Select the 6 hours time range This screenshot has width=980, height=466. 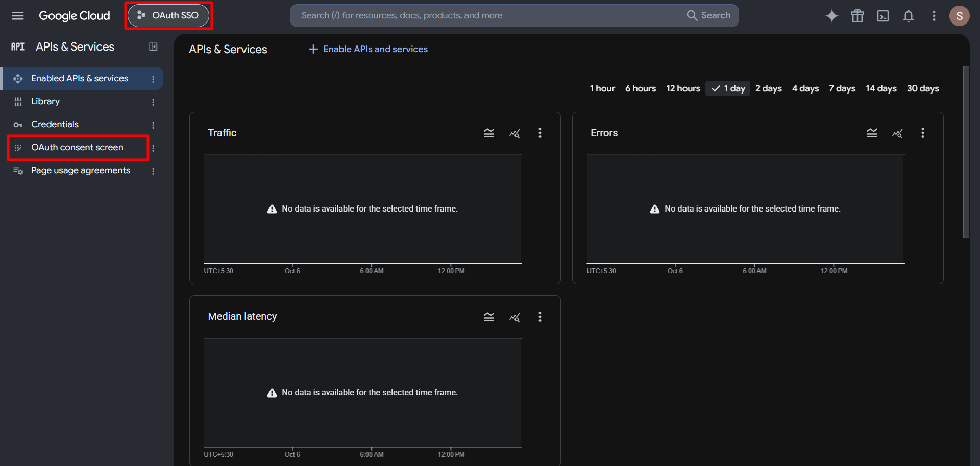click(x=641, y=88)
